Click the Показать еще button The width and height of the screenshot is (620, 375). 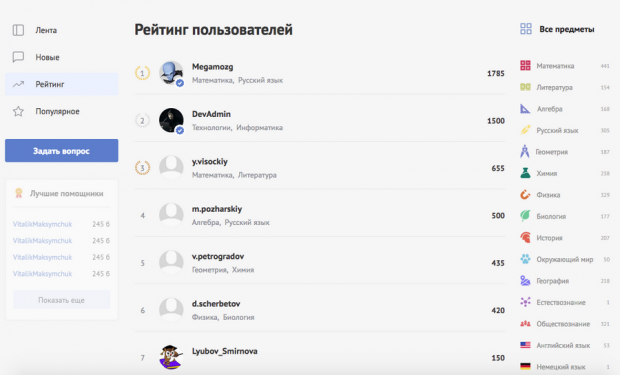(x=61, y=300)
